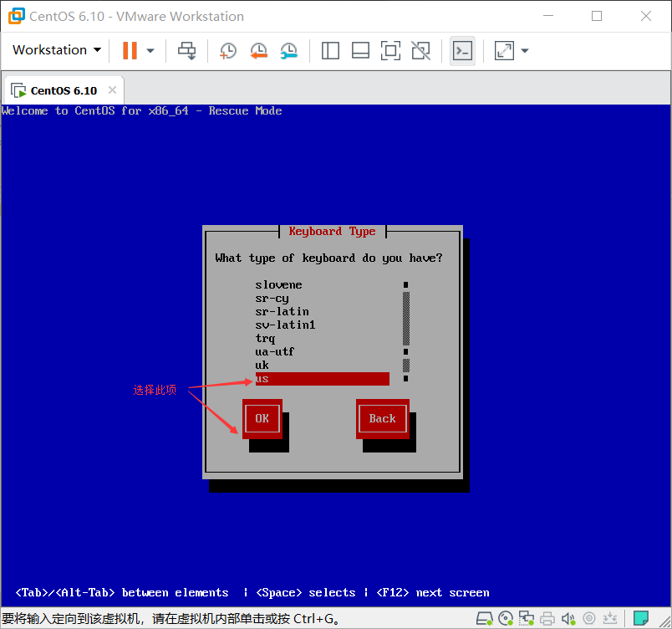
Task: Close the CentOS 6.10 tab
Action: click(112, 90)
